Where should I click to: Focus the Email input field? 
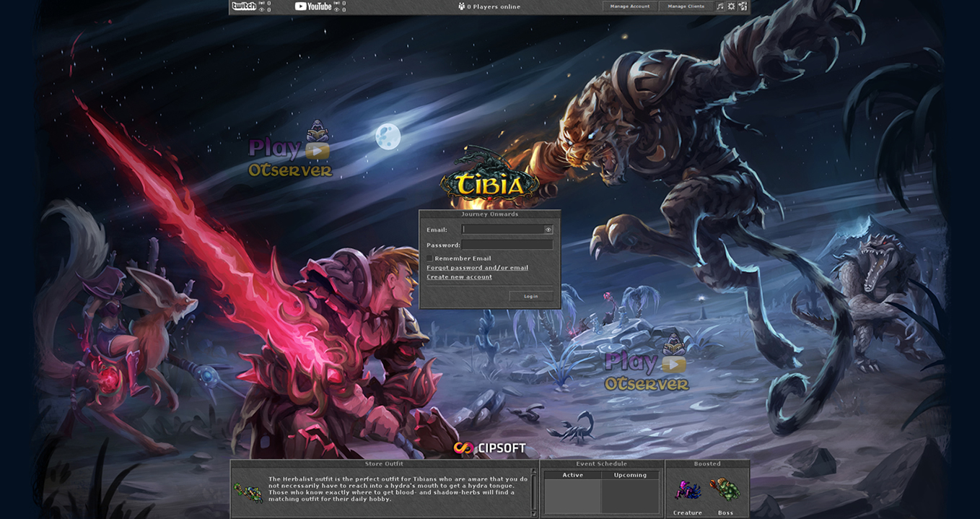503,230
